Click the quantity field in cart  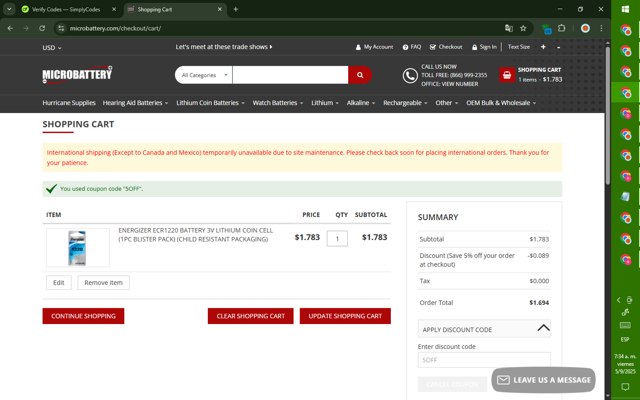[337, 238]
